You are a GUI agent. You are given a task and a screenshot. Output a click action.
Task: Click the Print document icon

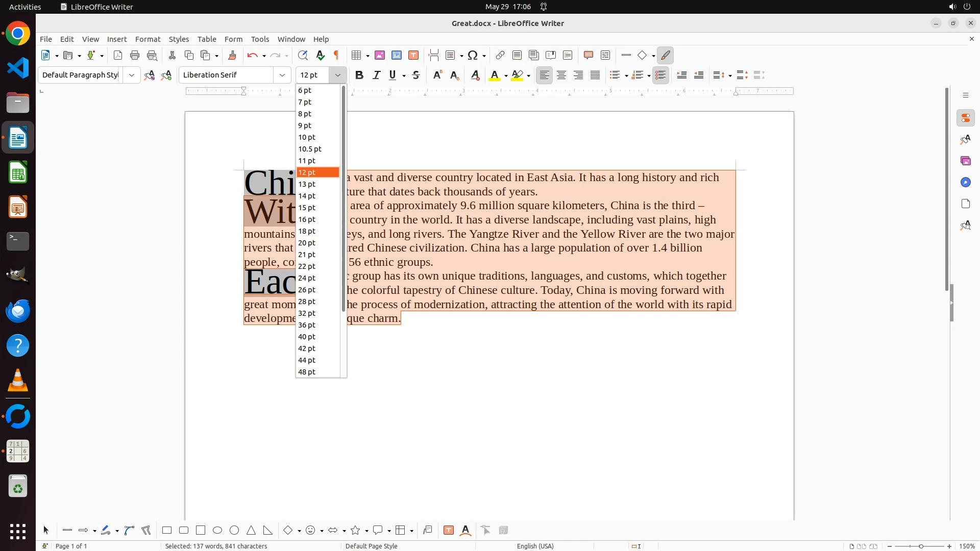[x=135, y=55]
